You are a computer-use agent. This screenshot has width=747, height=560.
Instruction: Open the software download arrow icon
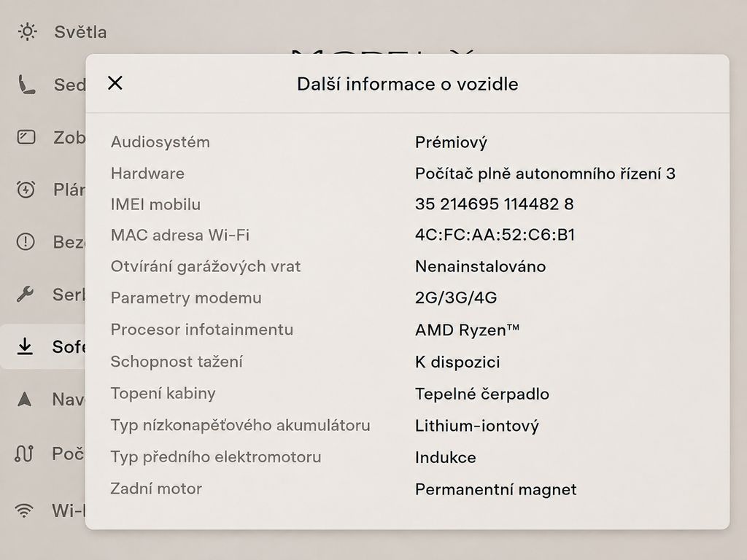25,346
